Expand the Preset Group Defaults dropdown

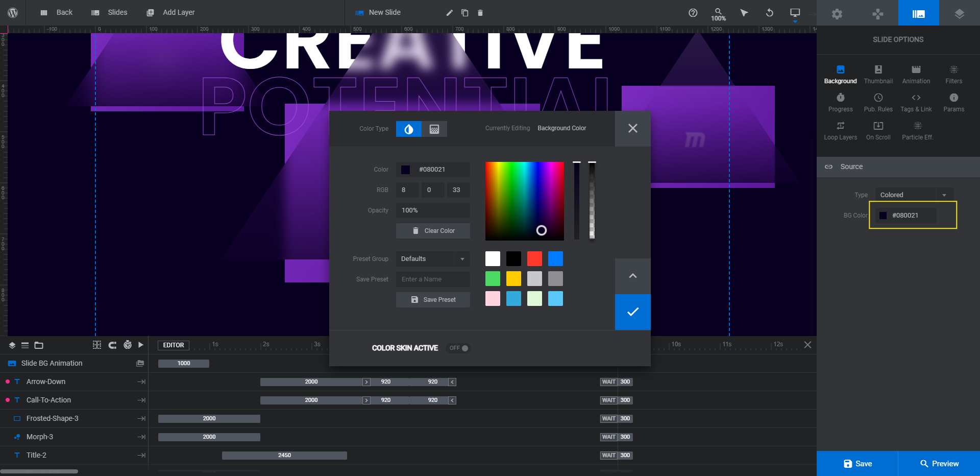click(433, 259)
